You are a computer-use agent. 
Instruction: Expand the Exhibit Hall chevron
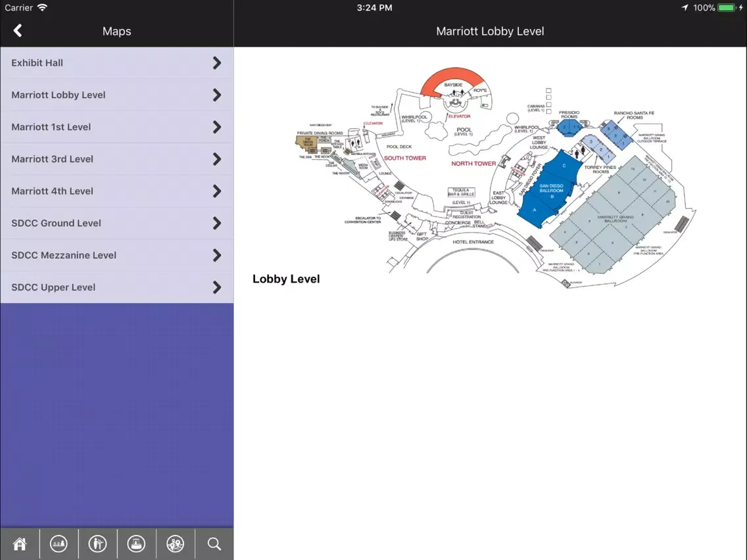click(x=217, y=63)
